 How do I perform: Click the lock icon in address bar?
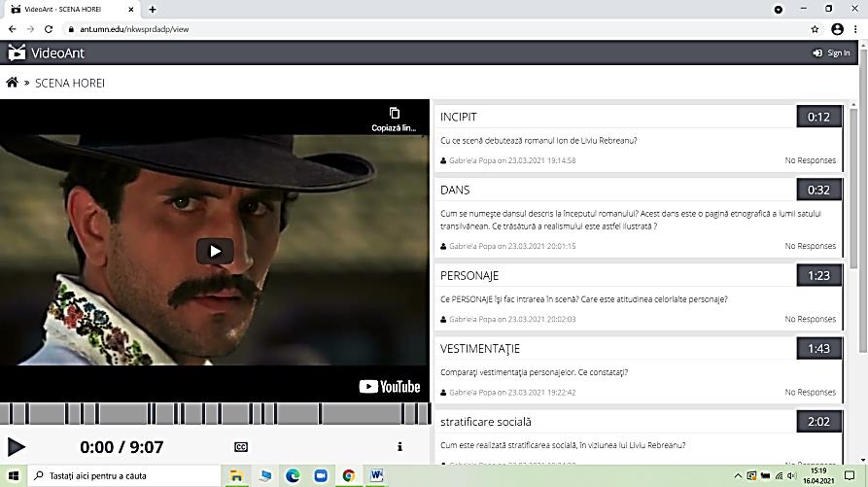click(71, 29)
